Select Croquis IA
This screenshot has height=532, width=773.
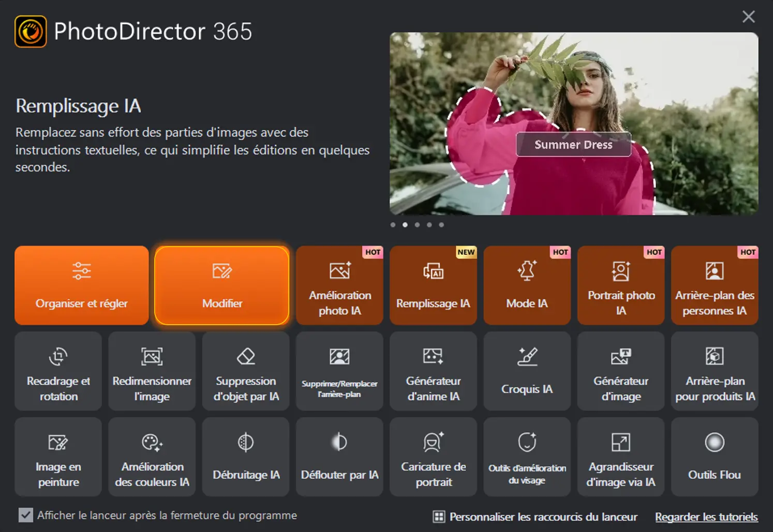tap(527, 371)
